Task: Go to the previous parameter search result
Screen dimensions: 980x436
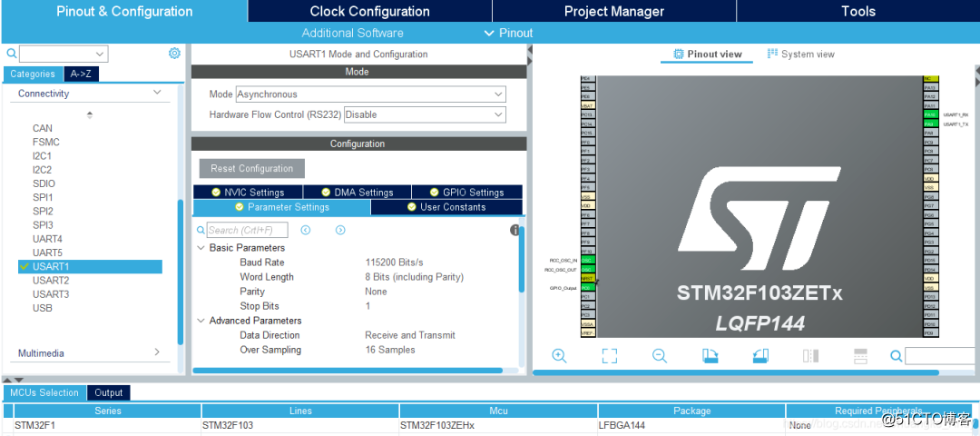Action: 306,230
